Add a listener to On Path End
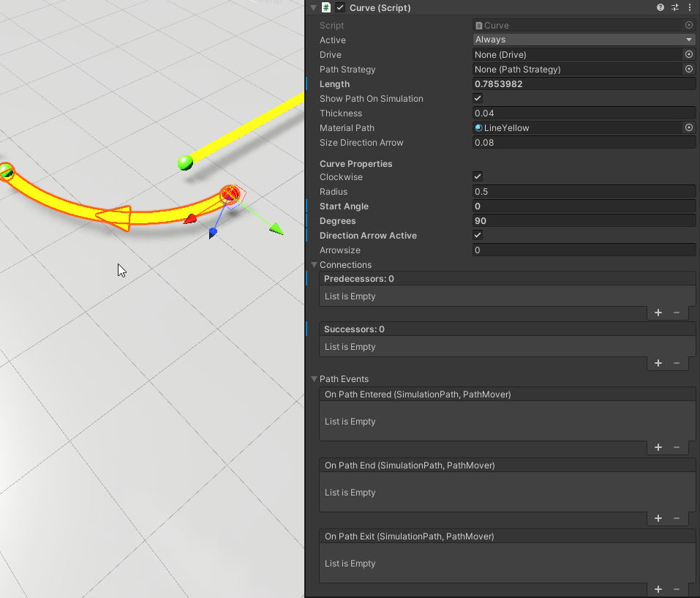The height and width of the screenshot is (598, 700). click(x=658, y=518)
